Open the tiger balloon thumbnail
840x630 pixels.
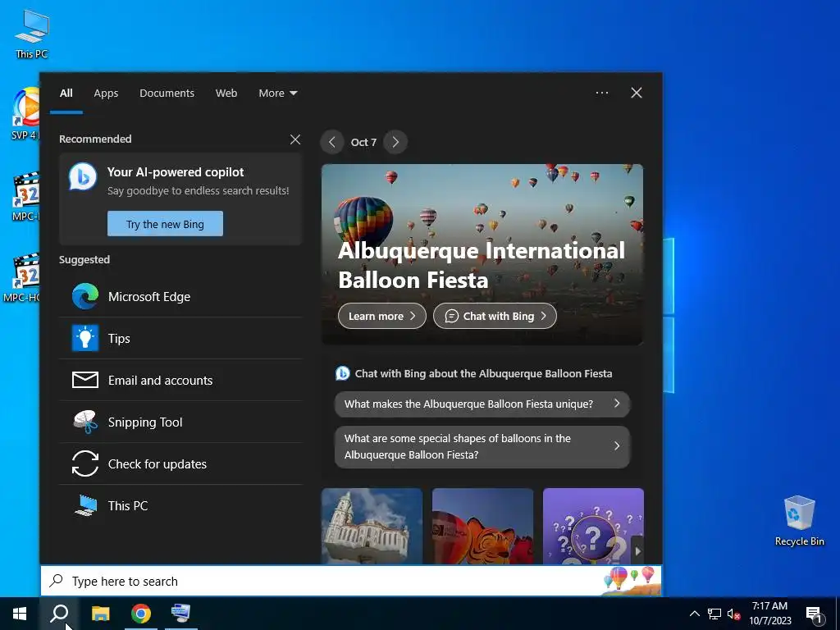click(482, 526)
